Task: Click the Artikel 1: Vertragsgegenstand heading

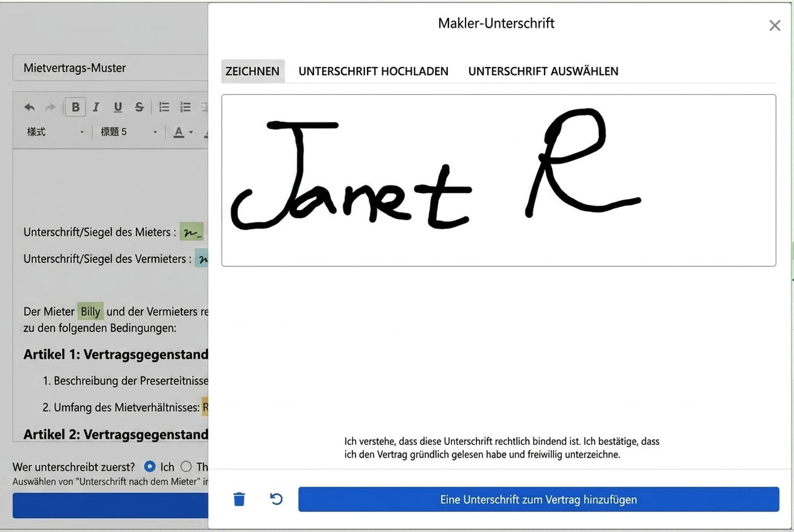Action: pos(116,354)
